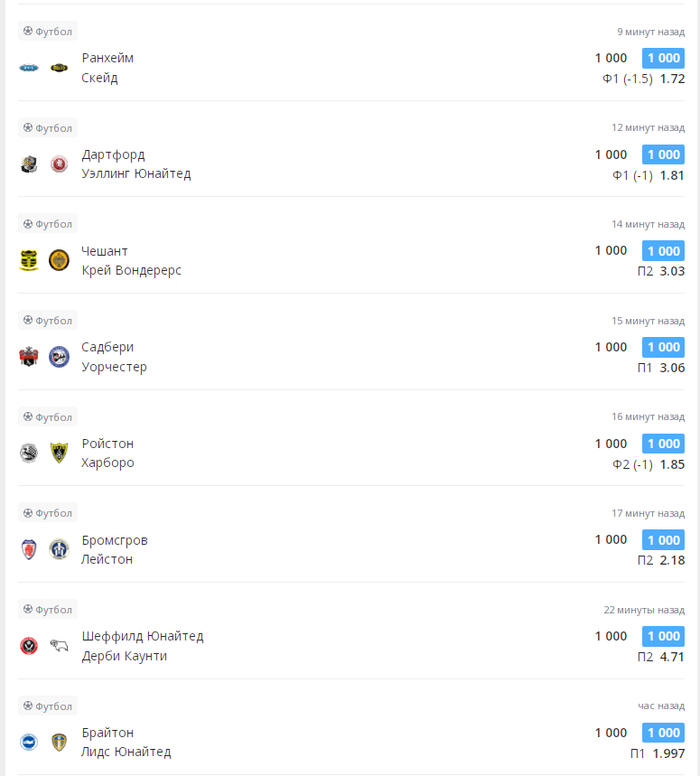Click blue 1 000 button for Ранхейм match
The height and width of the screenshot is (776, 700).
pyautogui.click(x=663, y=58)
